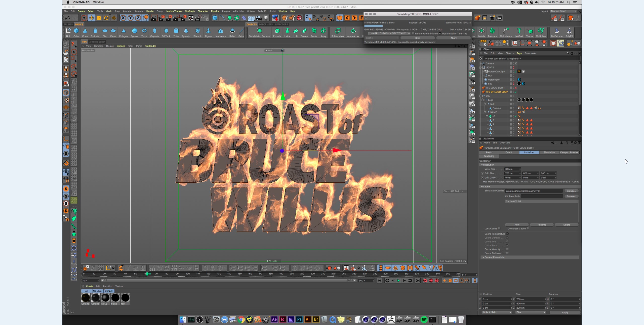644x325 pixels.
Task: Toggle Z axis lock
Action: (x=138, y=18)
